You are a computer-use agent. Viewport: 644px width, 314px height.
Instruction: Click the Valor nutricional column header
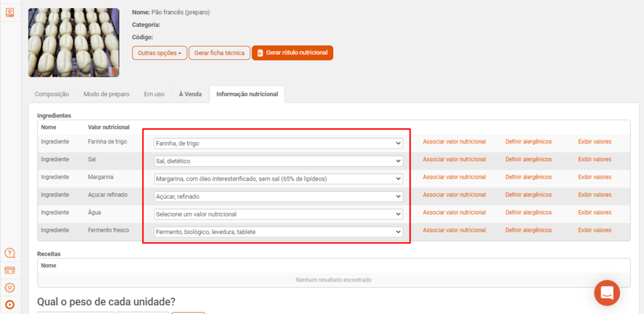(x=109, y=127)
